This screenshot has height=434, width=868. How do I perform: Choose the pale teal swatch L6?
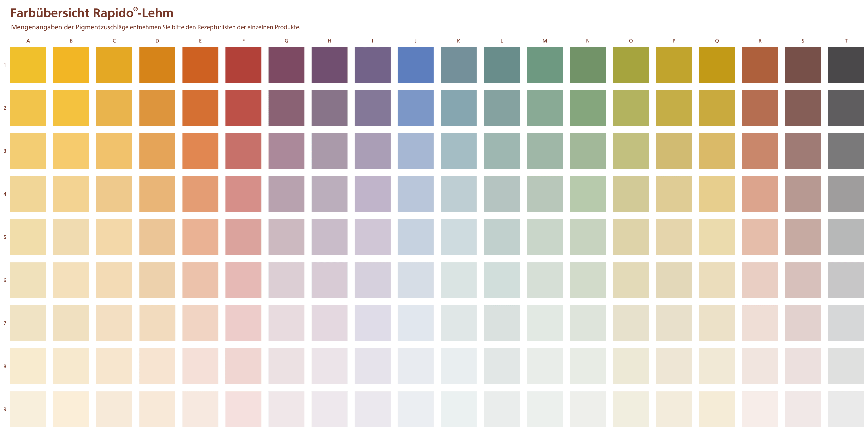(502, 280)
